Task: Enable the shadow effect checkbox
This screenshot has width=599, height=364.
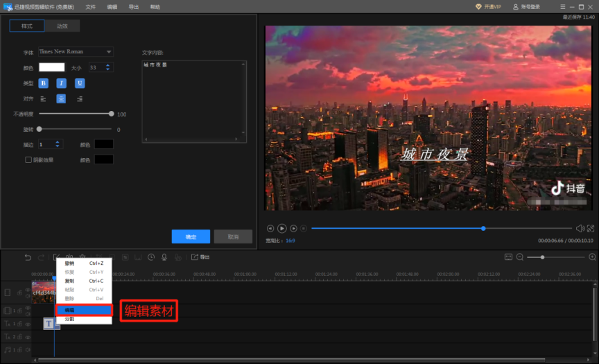Action: click(28, 160)
